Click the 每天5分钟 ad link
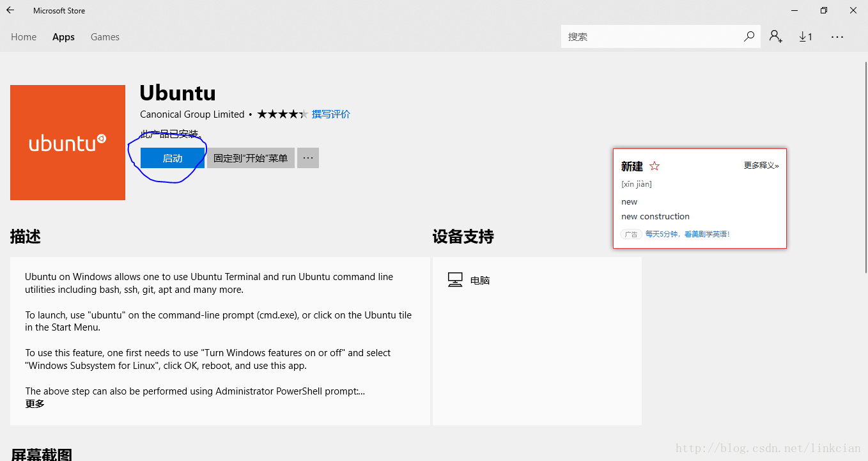Screen dimensions: 868x461 click(x=687, y=234)
